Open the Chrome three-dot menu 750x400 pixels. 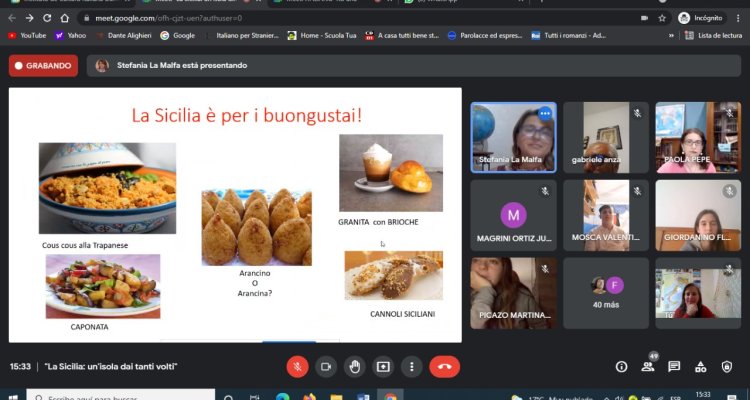pos(738,18)
